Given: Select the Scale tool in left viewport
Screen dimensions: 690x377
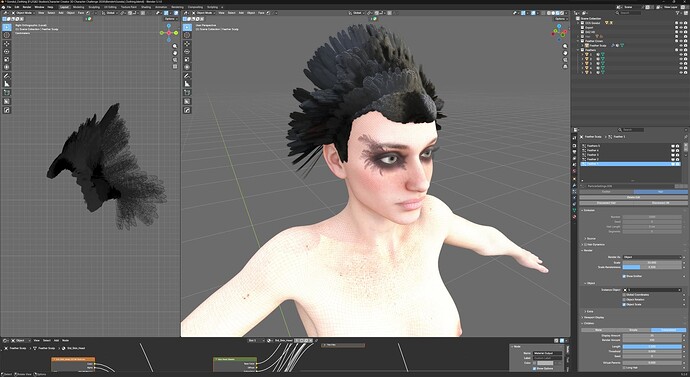Looking at the screenshot, I should pos(7,59).
